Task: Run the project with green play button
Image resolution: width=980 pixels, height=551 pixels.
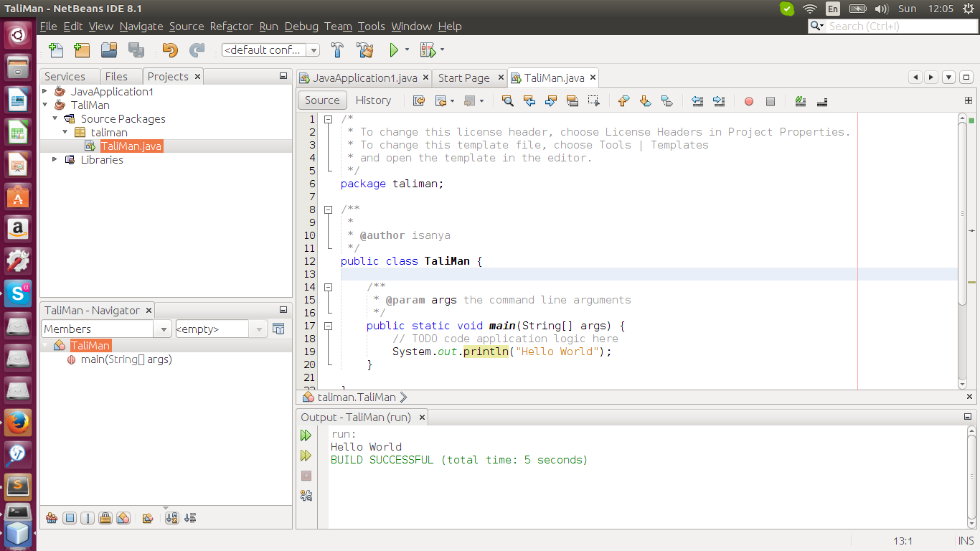Action: (393, 50)
